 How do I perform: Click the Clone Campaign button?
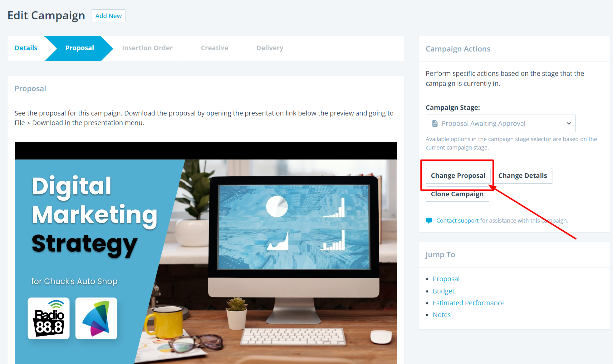click(x=457, y=194)
